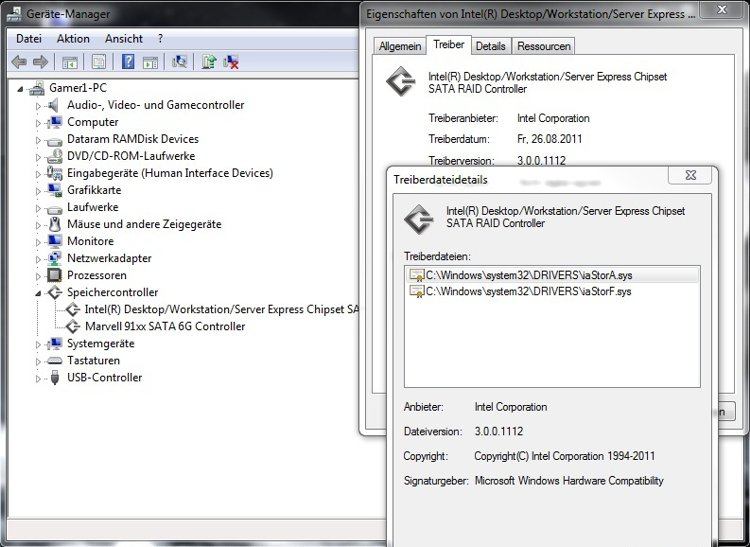Screen dimensions: 750x547
Task: Switch to the Details tab
Action: tap(491, 46)
